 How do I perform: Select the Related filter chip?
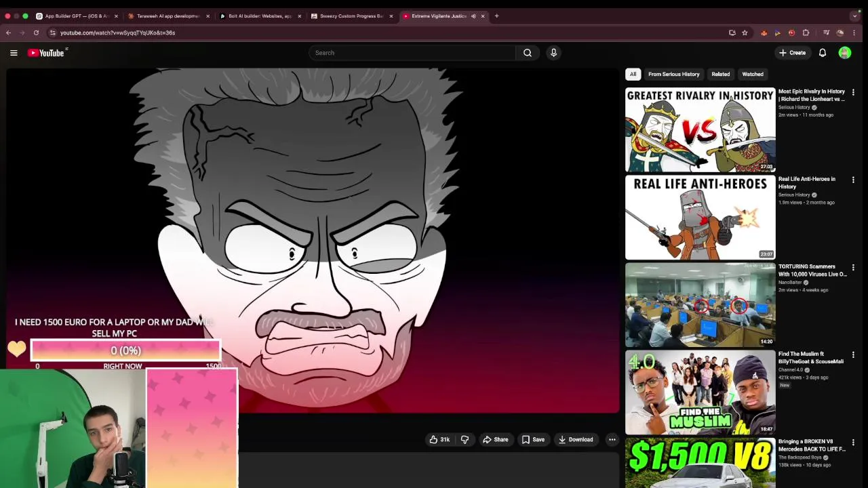[720, 74]
